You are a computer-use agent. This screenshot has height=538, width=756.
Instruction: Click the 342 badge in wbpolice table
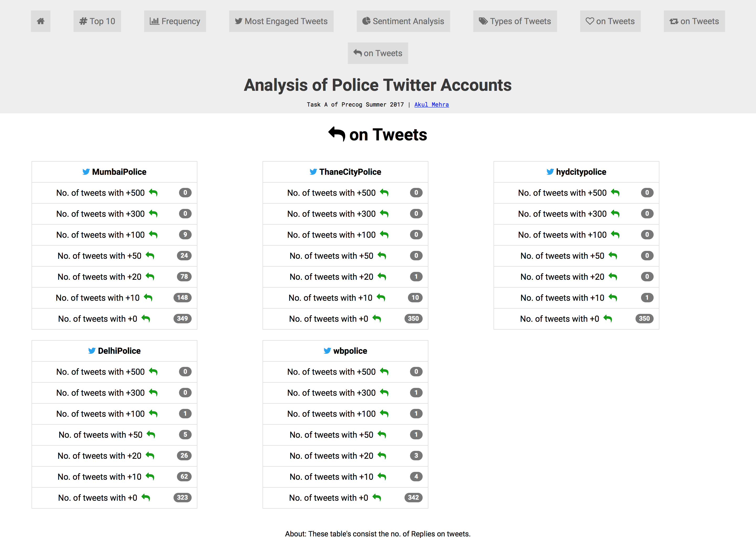(x=413, y=497)
